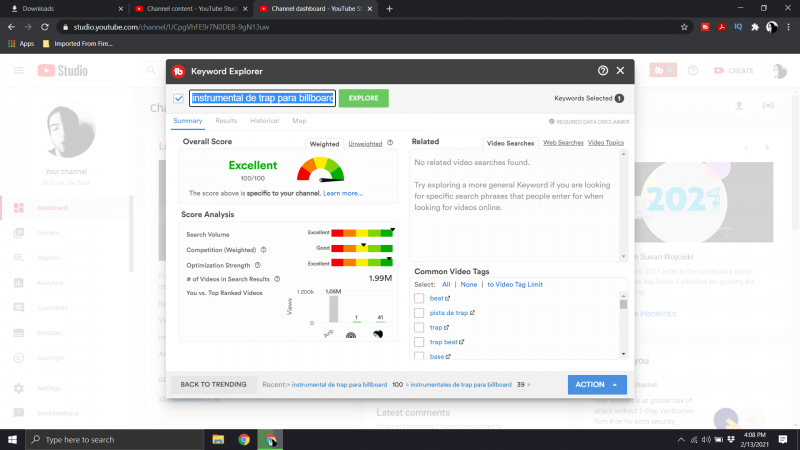This screenshot has height=450, width=800.
Task: Click the TubeBuddy logo in the dialog header
Action: [x=179, y=71]
